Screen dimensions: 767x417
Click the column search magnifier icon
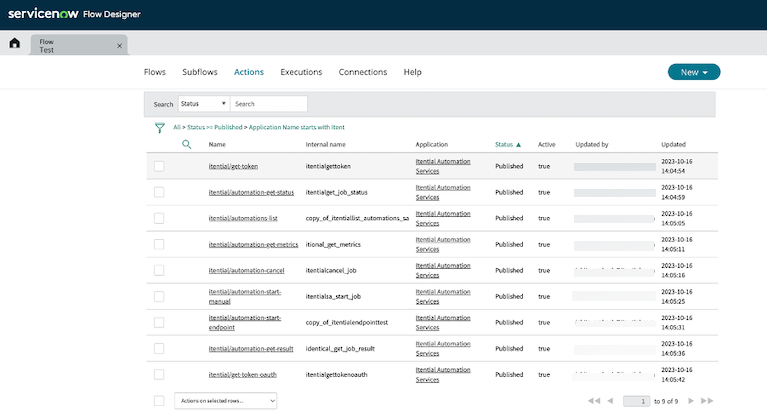[x=186, y=145]
